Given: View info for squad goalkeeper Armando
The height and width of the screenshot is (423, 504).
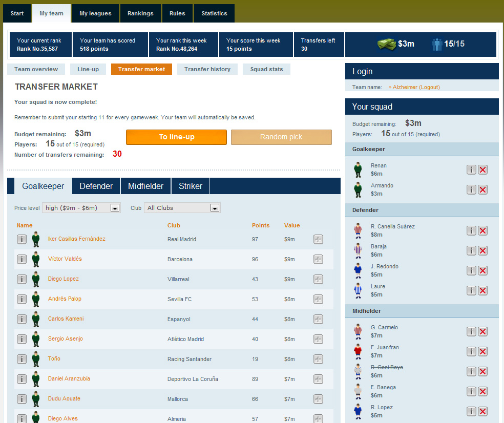Looking at the screenshot, I should point(471,189).
